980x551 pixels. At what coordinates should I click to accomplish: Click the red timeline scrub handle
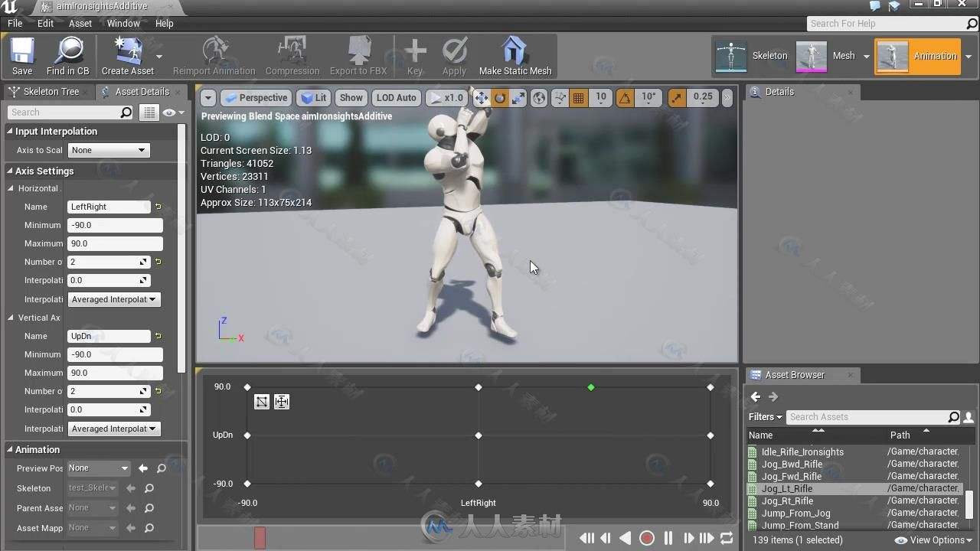[x=260, y=538]
